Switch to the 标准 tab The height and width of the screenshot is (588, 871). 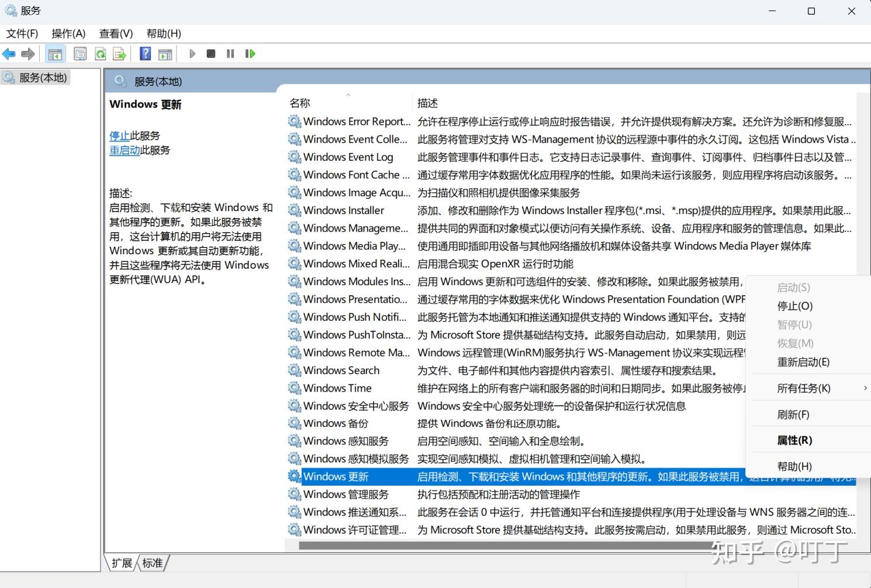tap(153, 563)
